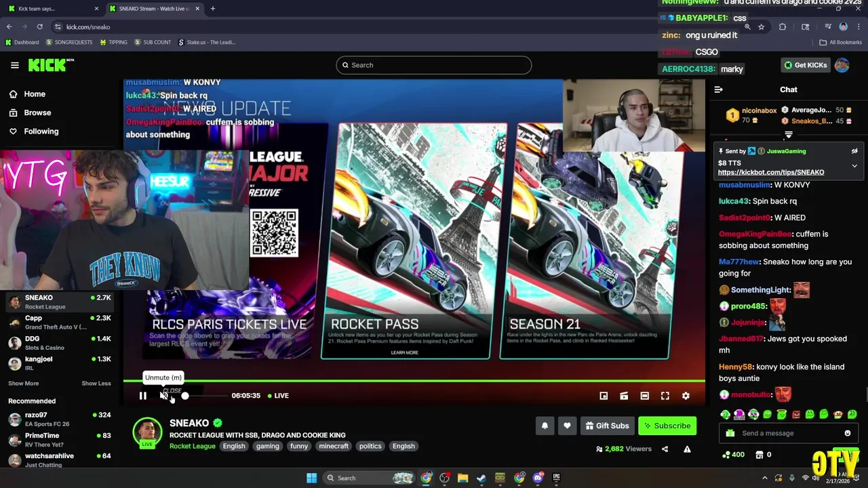
Task: Open a new browser tab
Action: click(213, 9)
